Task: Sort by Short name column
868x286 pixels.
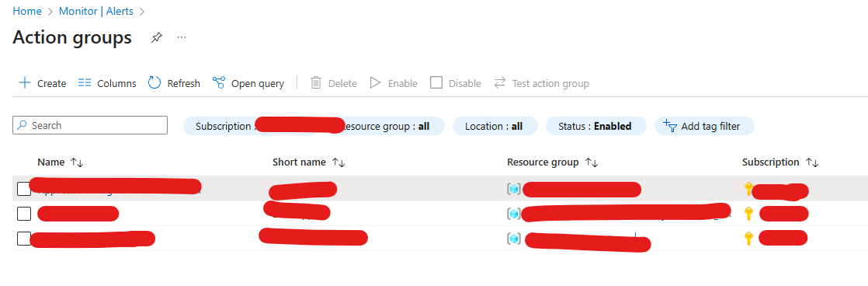Action: pos(308,162)
